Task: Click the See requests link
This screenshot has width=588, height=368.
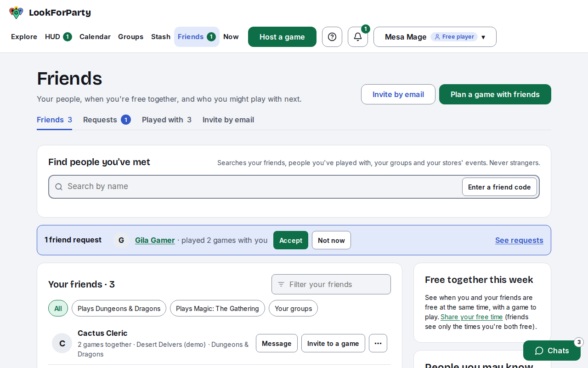Action: click(x=519, y=240)
